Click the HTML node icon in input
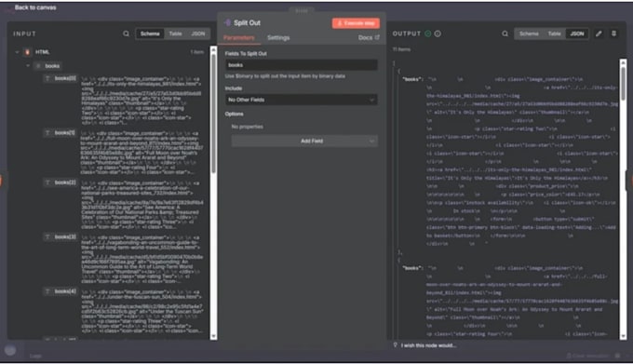The image size is (633, 364). (27, 52)
